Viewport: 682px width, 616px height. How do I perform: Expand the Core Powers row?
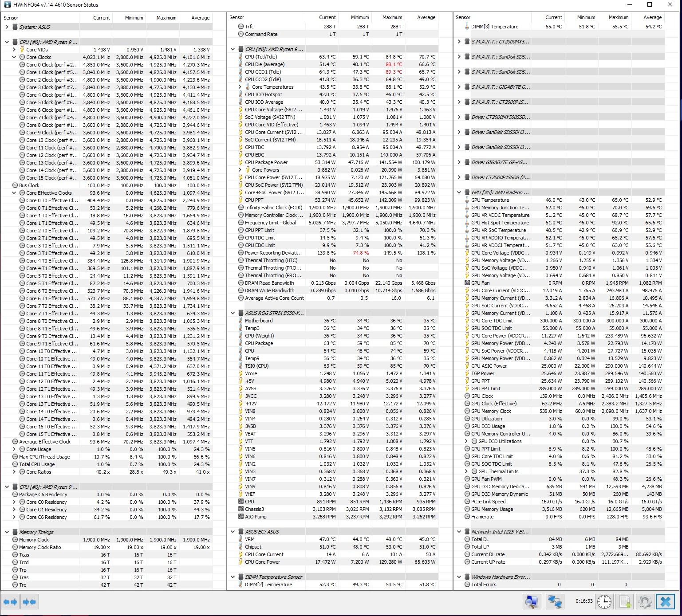(x=240, y=170)
